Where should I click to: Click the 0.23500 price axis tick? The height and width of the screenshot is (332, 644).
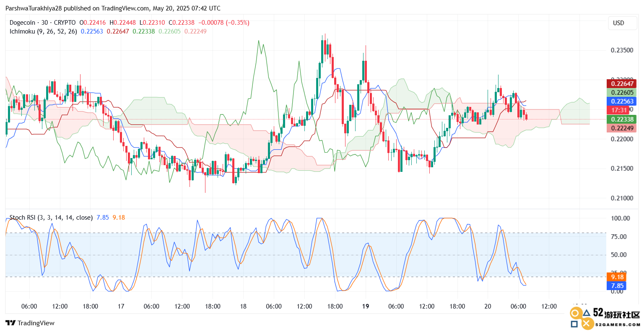click(x=622, y=50)
